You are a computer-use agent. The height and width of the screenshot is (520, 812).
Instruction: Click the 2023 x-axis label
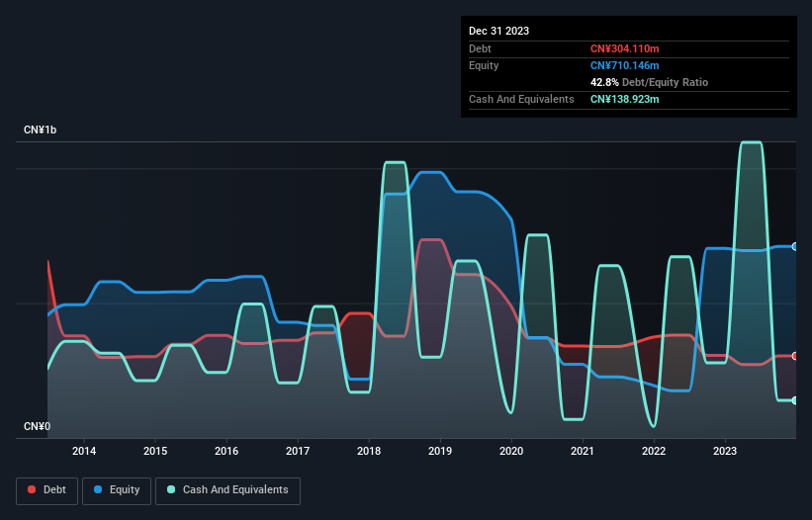pos(725,451)
